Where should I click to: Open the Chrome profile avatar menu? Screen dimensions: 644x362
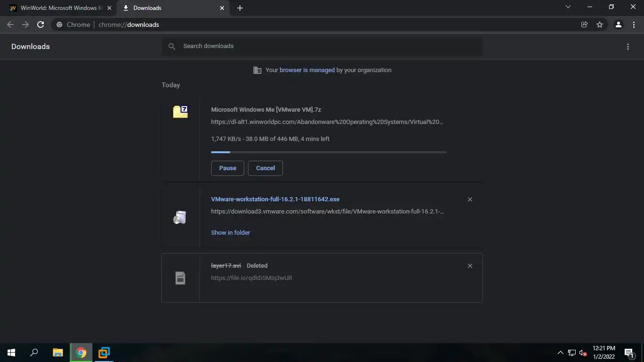(x=619, y=25)
